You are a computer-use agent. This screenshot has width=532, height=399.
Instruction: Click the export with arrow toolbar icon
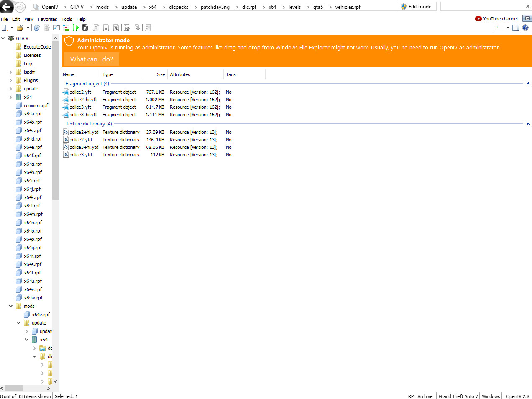pos(136,28)
